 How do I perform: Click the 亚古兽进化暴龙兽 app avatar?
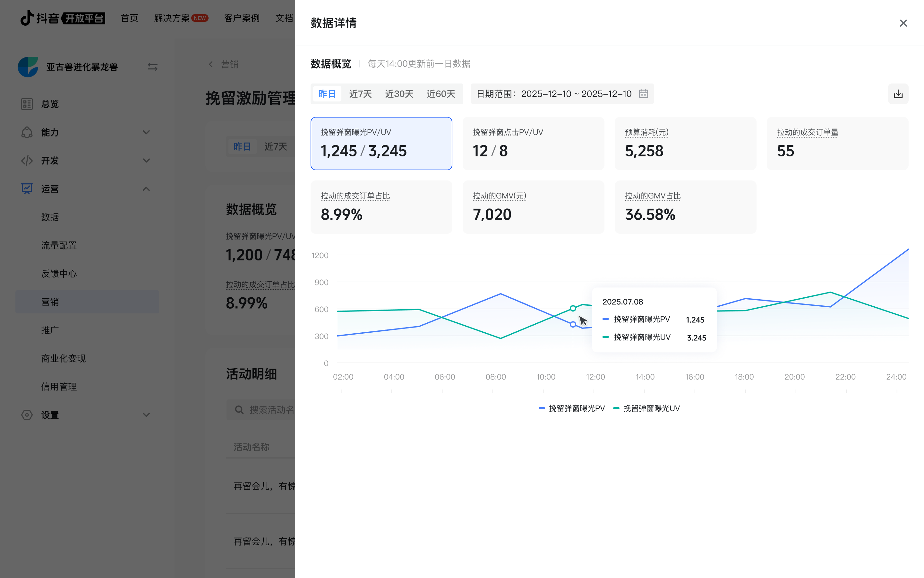(x=28, y=67)
